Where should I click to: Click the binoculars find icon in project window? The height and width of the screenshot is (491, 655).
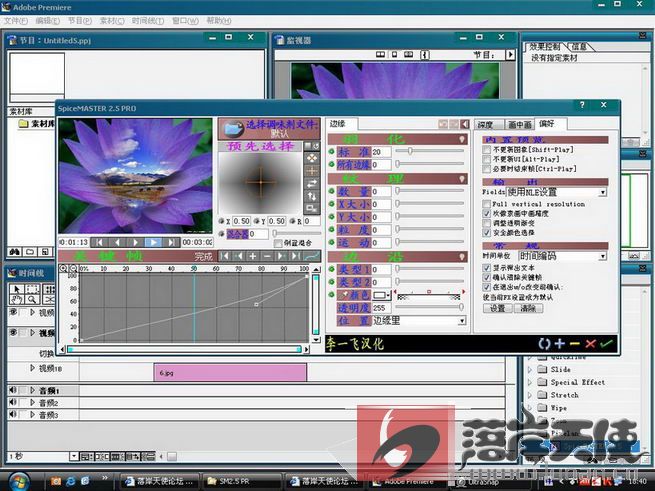coord(15,252)
